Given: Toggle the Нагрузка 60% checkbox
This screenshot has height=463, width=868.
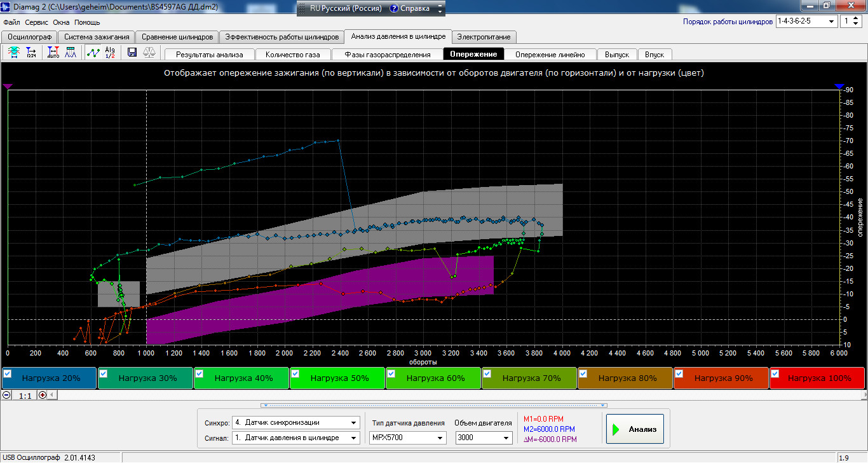Looking at the screenshot, I should tap(391, 373).
